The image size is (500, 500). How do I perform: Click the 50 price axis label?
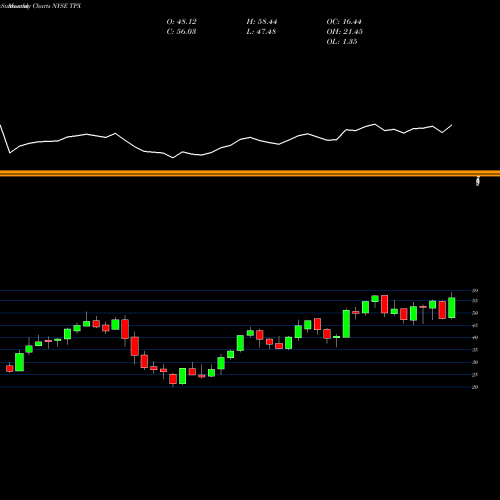pyautogui.click(x=475, y=313)
